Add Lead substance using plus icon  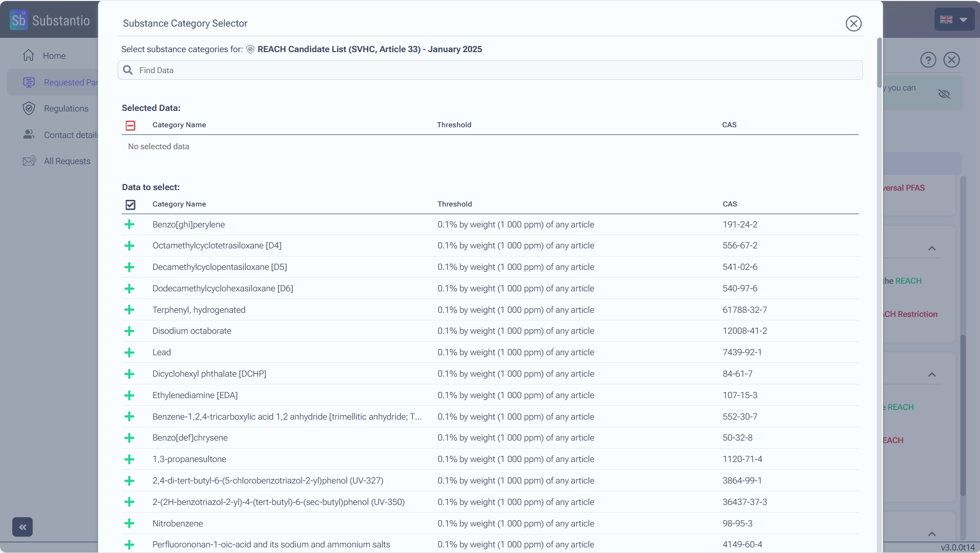129,353
